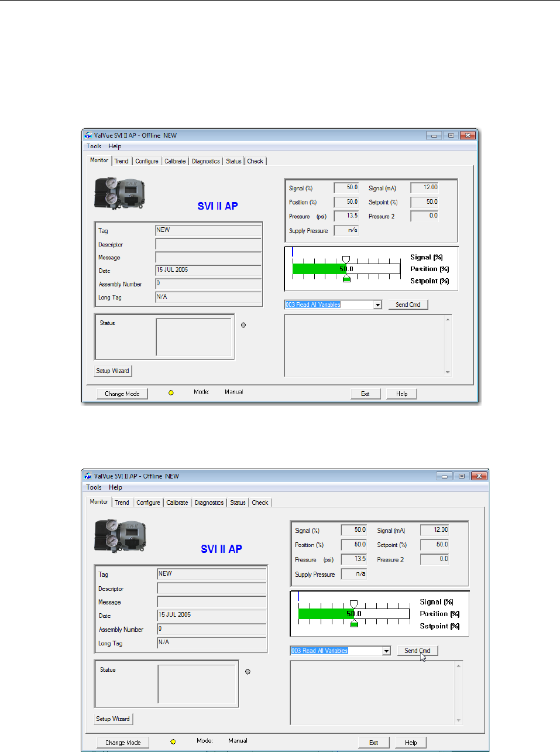
Task: Open command dropdown arrow in lower window
Action: (x=386, y=651)
